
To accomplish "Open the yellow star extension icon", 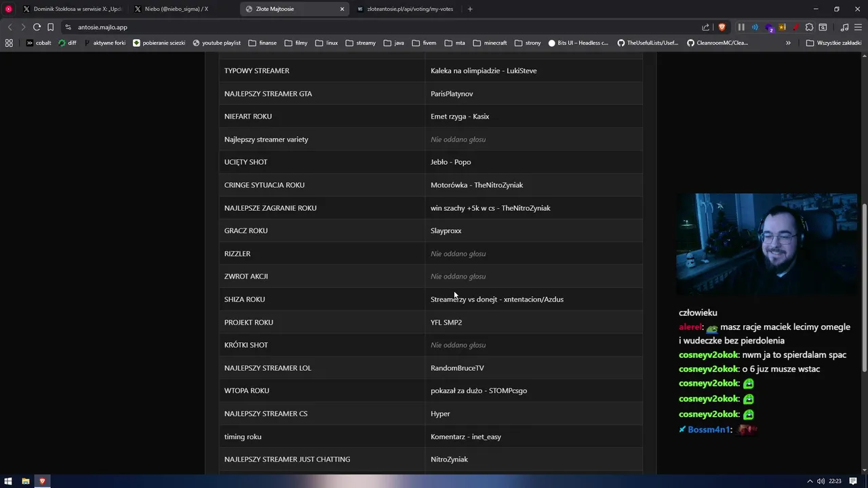I will [782, 27].
